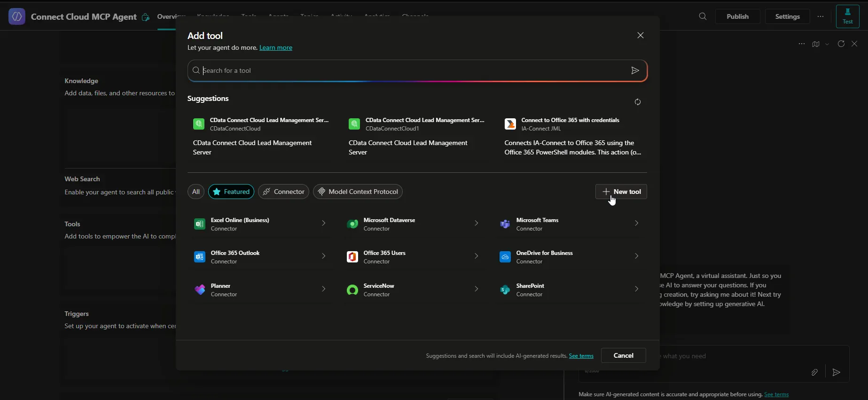Expand Microsoft Dataverse connector chevron
This screenshot has width=868, height=400.
coord(476,223)
